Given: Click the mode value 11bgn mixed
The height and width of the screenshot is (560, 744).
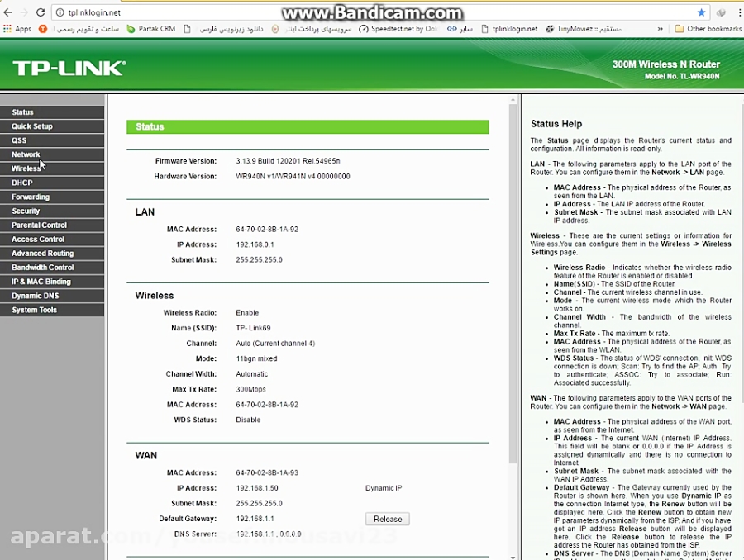Looking at the screenshot, I should [x=256, y=359].
